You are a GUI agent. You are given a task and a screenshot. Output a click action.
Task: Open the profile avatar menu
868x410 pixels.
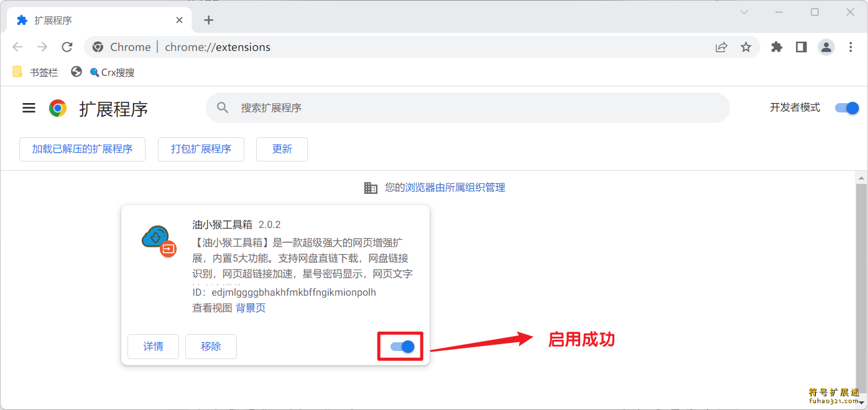[x=826, y=47]
